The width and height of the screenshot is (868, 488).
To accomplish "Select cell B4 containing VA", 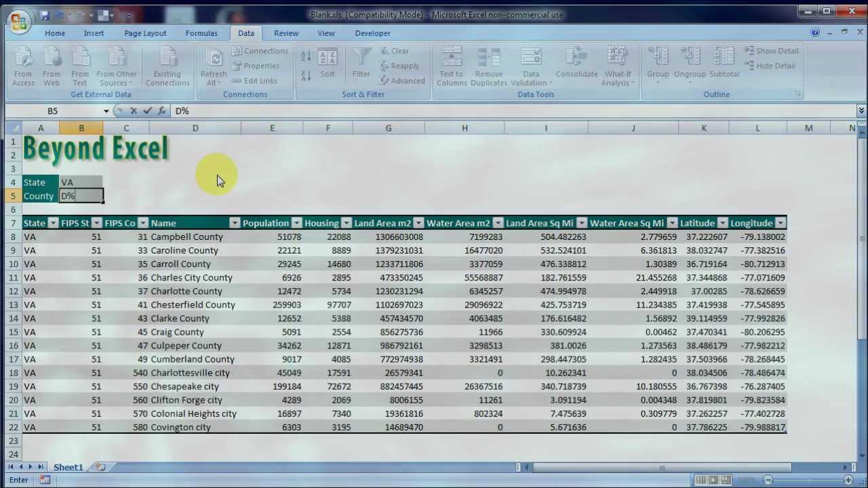I will coord(81,182).
